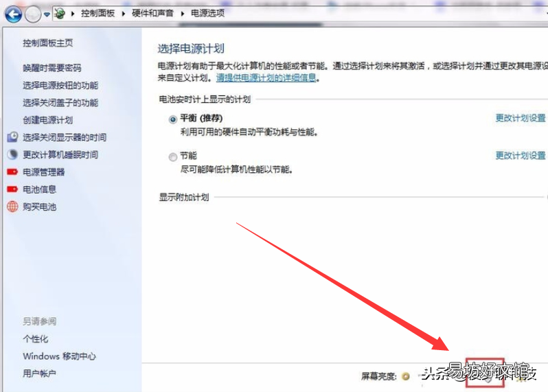Click 更改计划设置 for the 节能 plan
The image size is (548, 392).
click(x=521, y=155)
